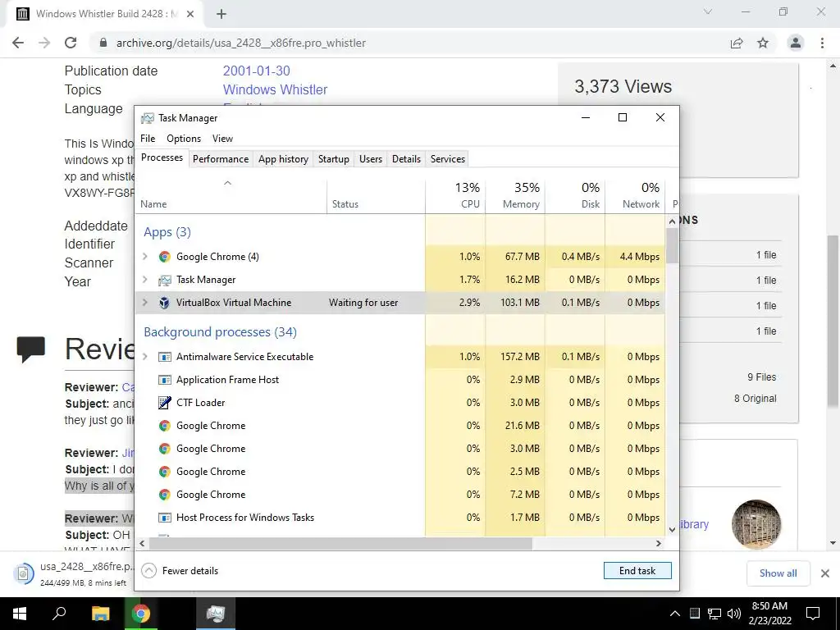Image resolution: width=840 pixels, height=630 pixels.
Task: Show all downloads in Chrome
Action: (778, 573)
